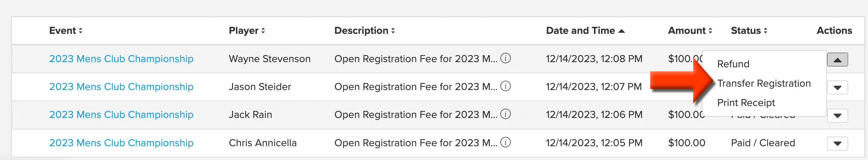Sort table by Player column arrows
The width and height of the screenshot is (868, 160).
[x=263, y=31]
